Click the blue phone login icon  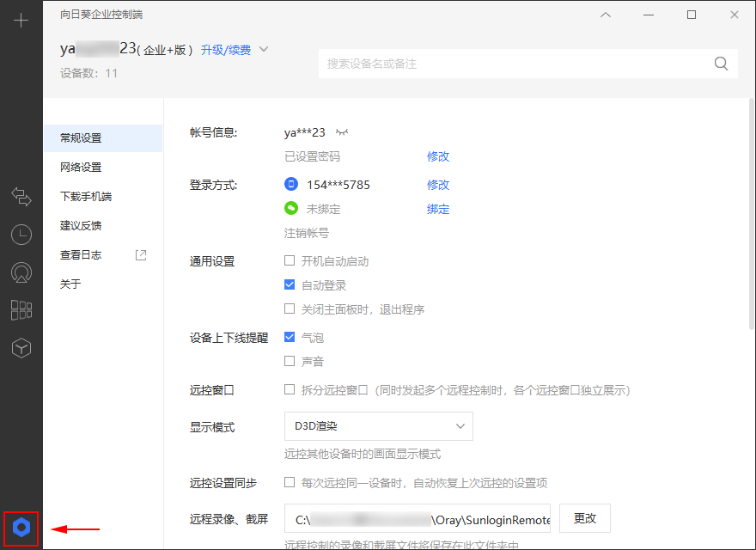291,184
